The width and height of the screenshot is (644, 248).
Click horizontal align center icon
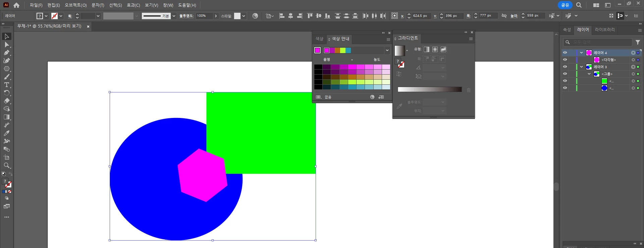[290, 16]
